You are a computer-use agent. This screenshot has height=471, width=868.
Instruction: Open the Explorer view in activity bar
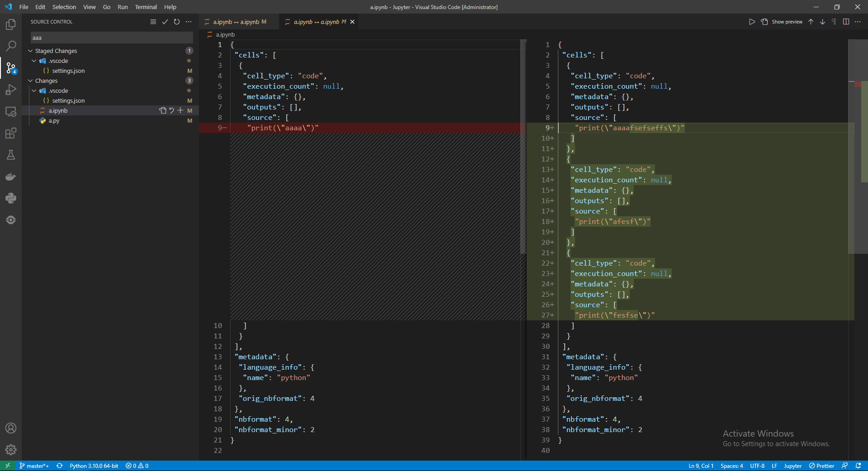tap(11, 24)
